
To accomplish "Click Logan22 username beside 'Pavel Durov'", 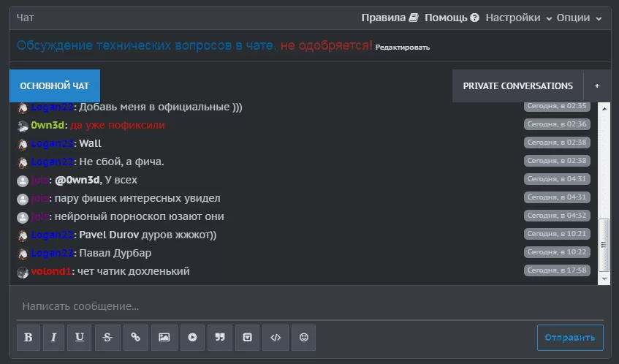I will (x=52, y=235).
